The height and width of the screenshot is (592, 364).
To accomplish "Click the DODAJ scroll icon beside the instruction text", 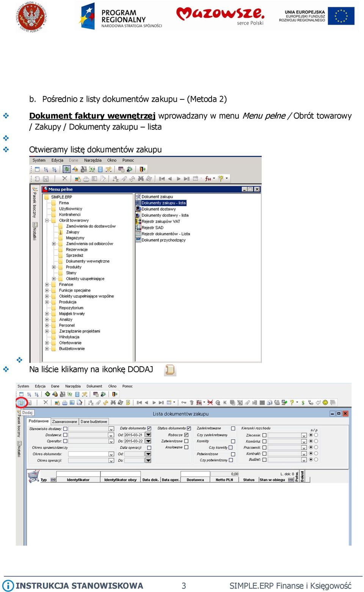I will (x=170, y=370).
